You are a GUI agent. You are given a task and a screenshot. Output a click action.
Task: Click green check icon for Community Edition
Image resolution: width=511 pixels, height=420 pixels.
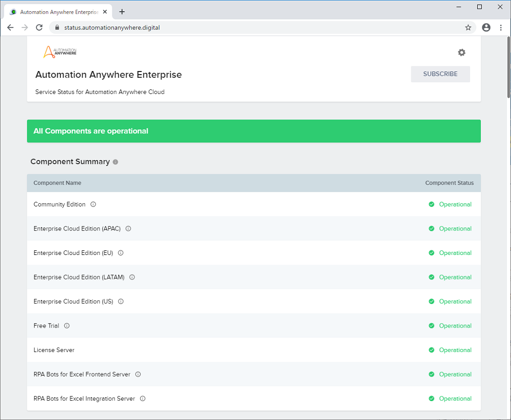[431, 204]
